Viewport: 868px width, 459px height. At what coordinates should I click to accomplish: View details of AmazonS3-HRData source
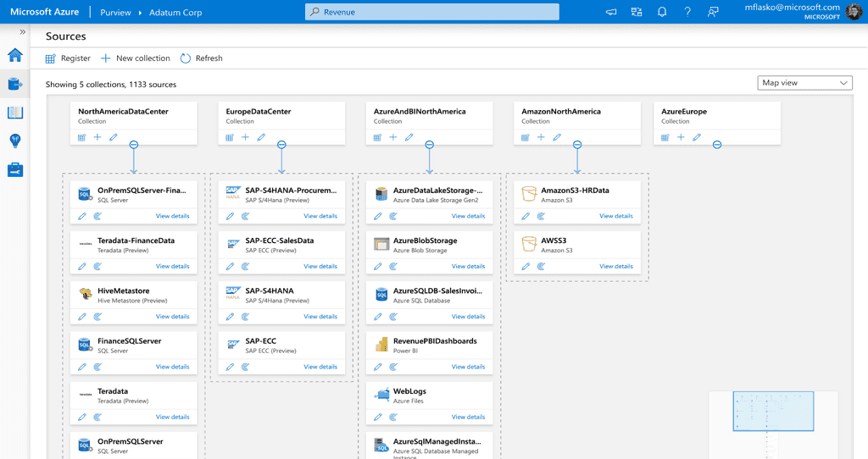(x=615, y=216)
